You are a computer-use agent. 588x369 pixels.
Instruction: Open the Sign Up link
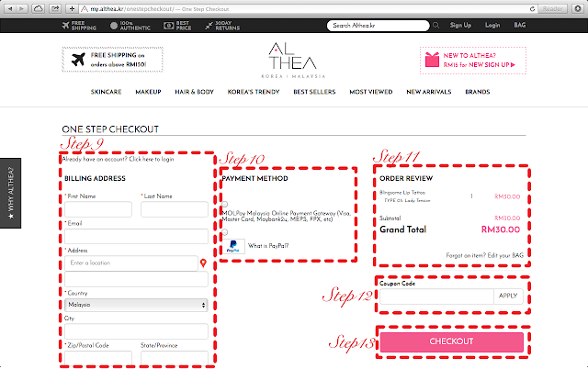pyautogui.click(x=460, y=25)
